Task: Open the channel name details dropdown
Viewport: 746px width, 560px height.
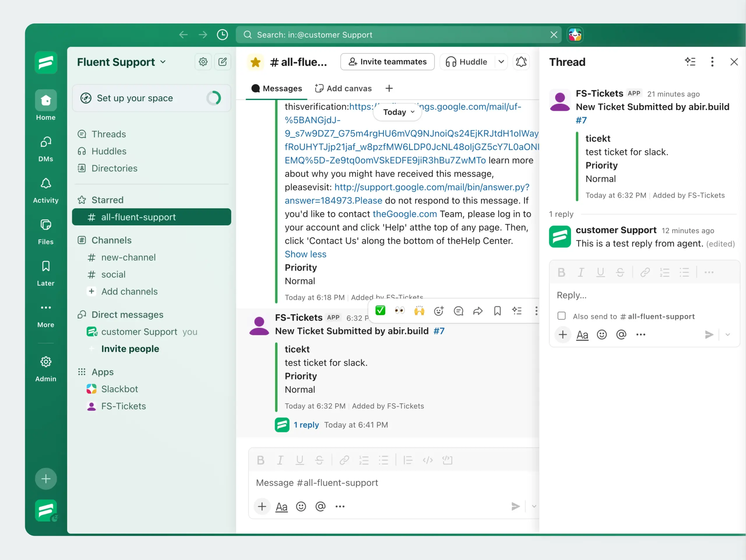Action: point(298,62)
